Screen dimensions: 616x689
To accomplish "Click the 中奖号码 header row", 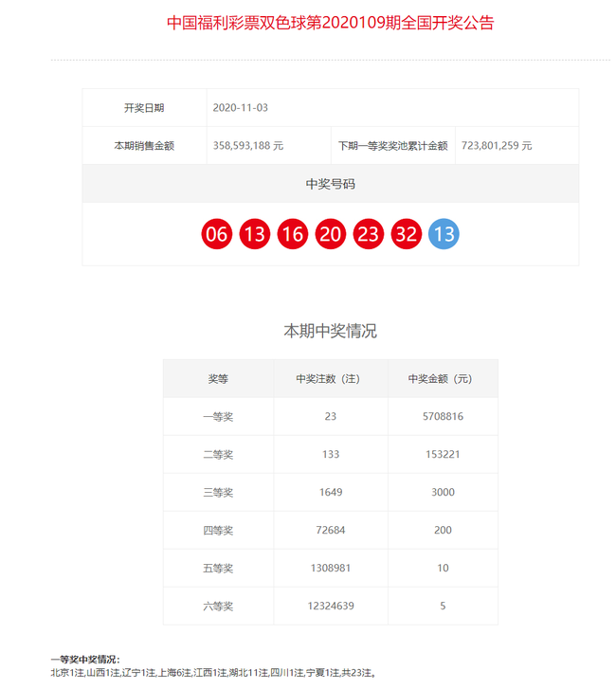I will point(331,184).
